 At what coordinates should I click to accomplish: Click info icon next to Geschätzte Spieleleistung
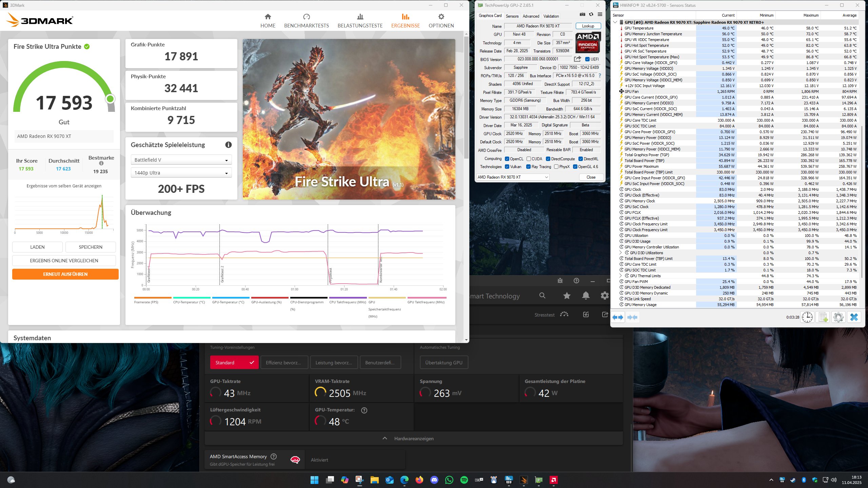229,145
